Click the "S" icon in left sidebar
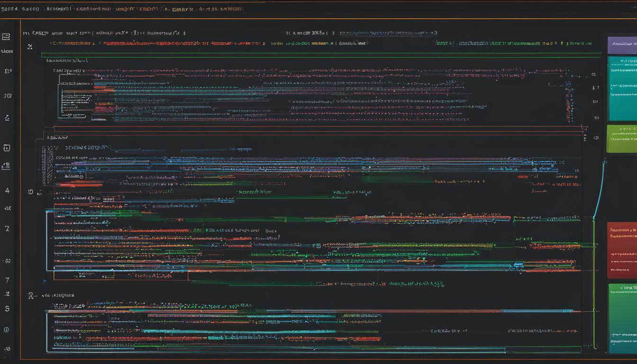Screen dimensions: 637x364 [x=7, y=309]
